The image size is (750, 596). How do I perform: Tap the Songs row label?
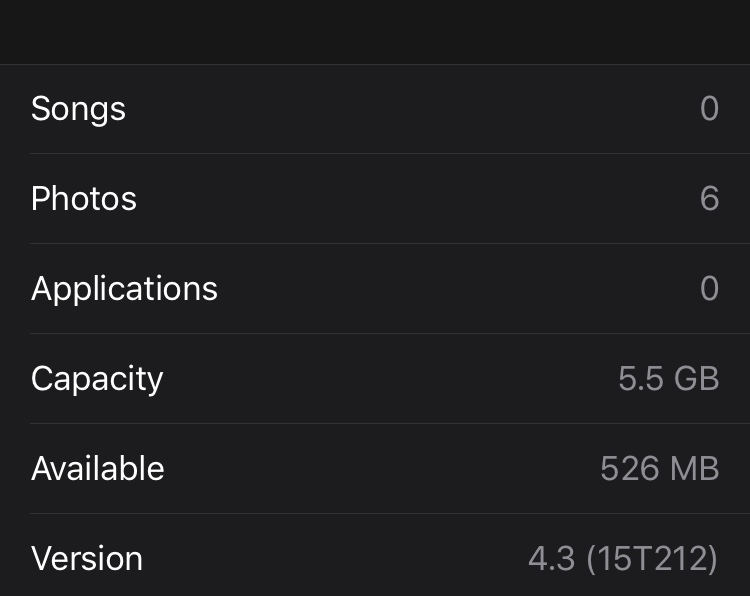[x=78, y=109]
